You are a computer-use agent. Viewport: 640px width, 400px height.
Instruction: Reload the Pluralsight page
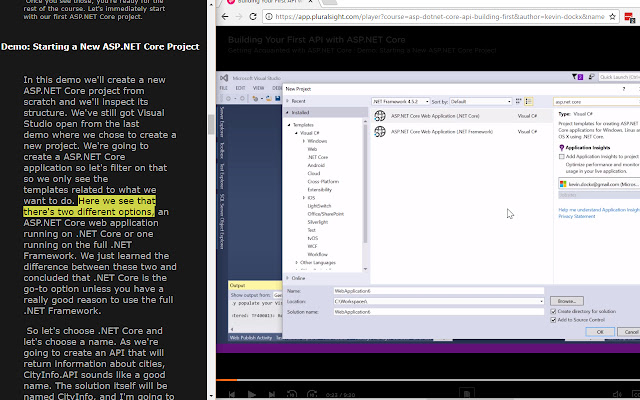(x=253, y=17)
